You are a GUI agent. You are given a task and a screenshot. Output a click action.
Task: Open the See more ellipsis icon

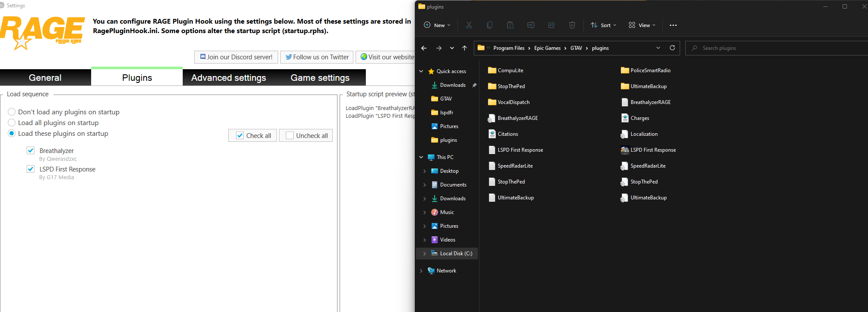(673, 25)
